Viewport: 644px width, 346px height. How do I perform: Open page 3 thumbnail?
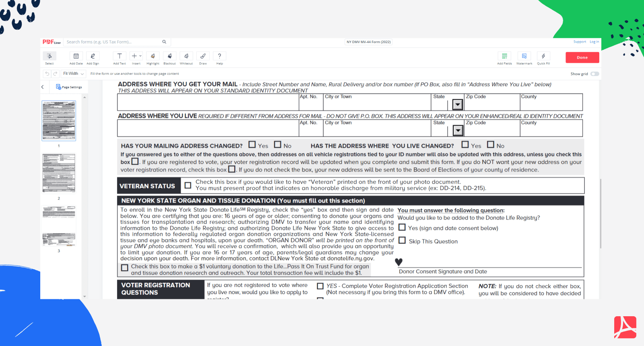tap(59, 226)
